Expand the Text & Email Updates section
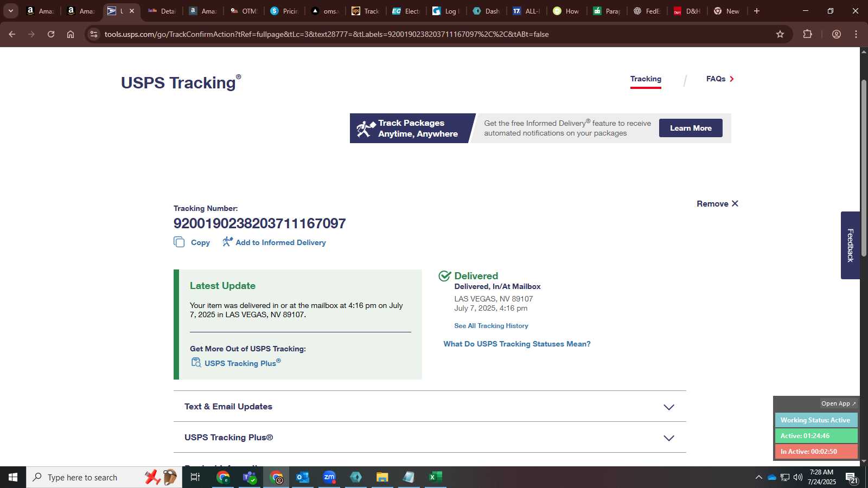The image size is (868, 488). click(430, 407)
